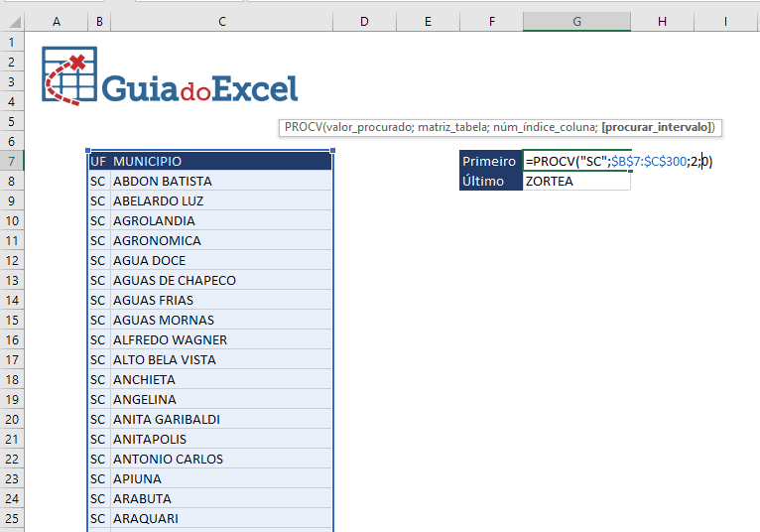Click cell ALTO BELA VISTA
The image size is (760, 532).
[x=221, y=360]
